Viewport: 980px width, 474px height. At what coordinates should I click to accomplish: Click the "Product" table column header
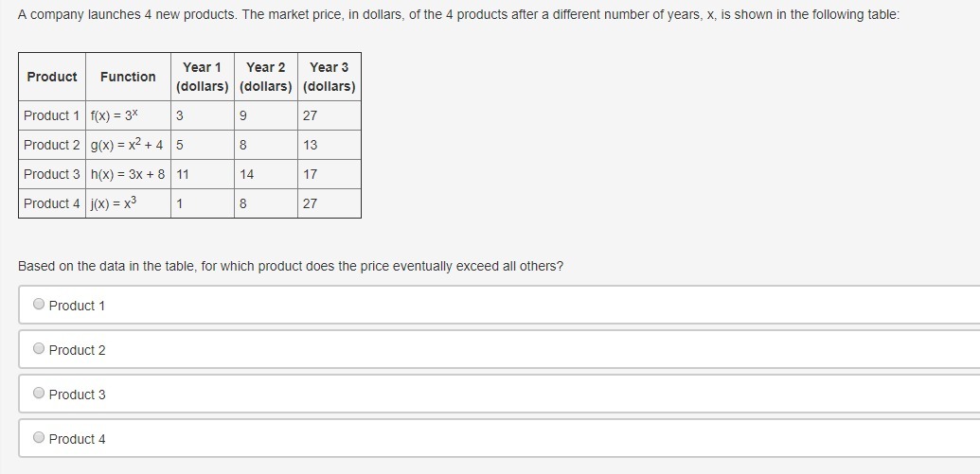point(52,77)
